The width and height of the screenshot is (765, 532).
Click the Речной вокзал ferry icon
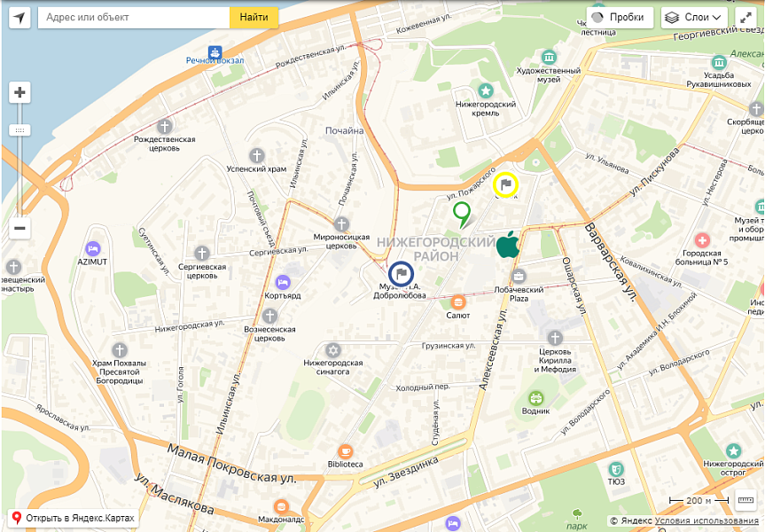[x=215, y=51]
